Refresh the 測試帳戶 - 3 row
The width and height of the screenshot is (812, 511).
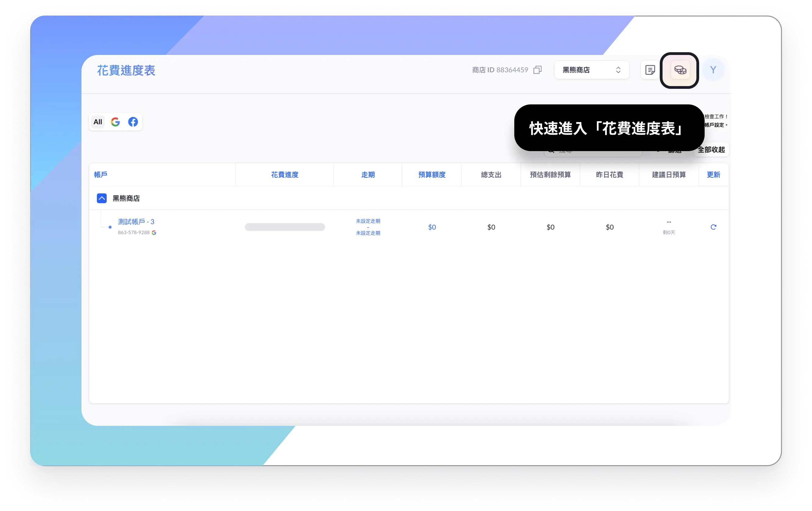713,227
